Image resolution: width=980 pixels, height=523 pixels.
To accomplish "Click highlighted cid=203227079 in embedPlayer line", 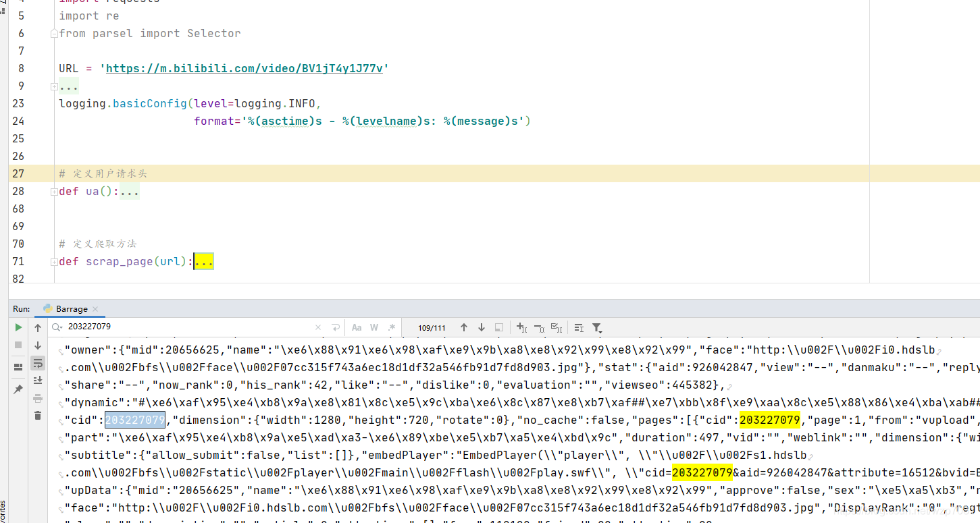I will 702,472.
